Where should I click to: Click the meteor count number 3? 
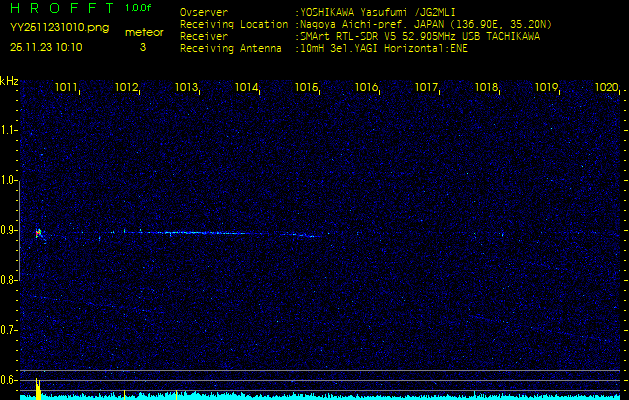coord(142,47)
